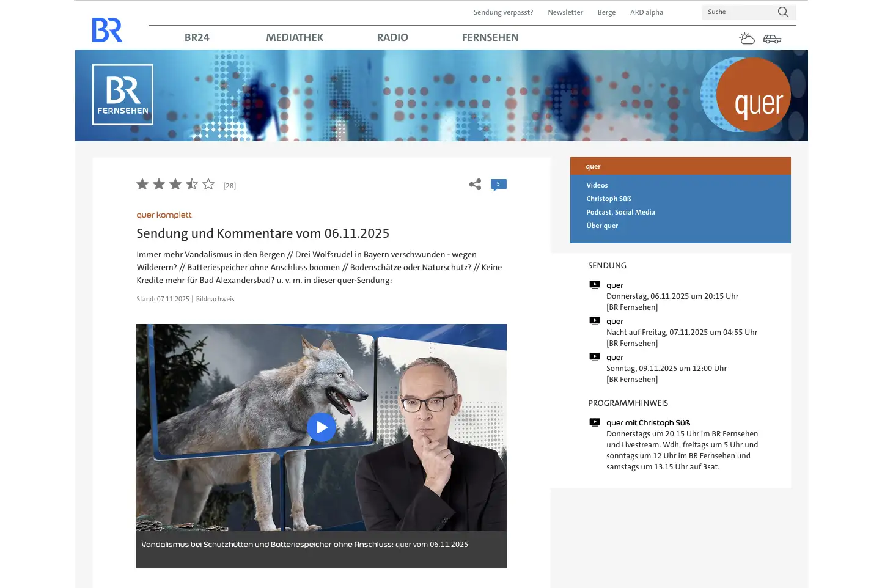Open the Bildnachweis link
The width and height of the screenshot is (882, 588).
point(215,299)
